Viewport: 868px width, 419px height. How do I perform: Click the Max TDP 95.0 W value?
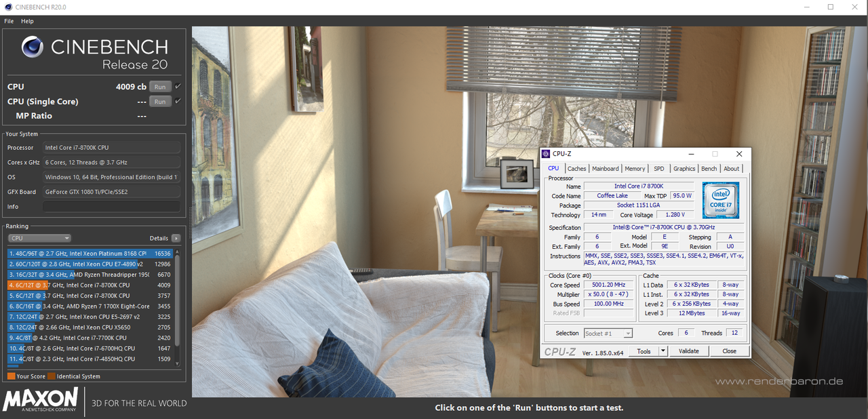tap(682, 196)
